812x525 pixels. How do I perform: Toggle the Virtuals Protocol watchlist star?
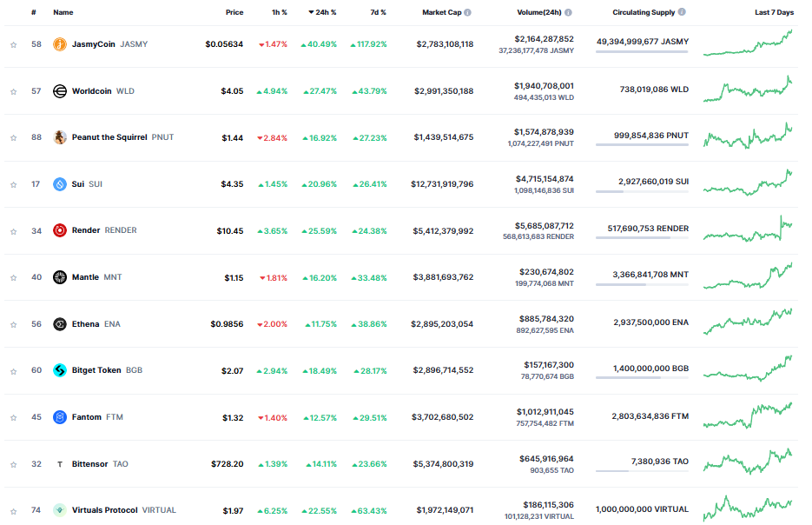click(x=14, y=511)
